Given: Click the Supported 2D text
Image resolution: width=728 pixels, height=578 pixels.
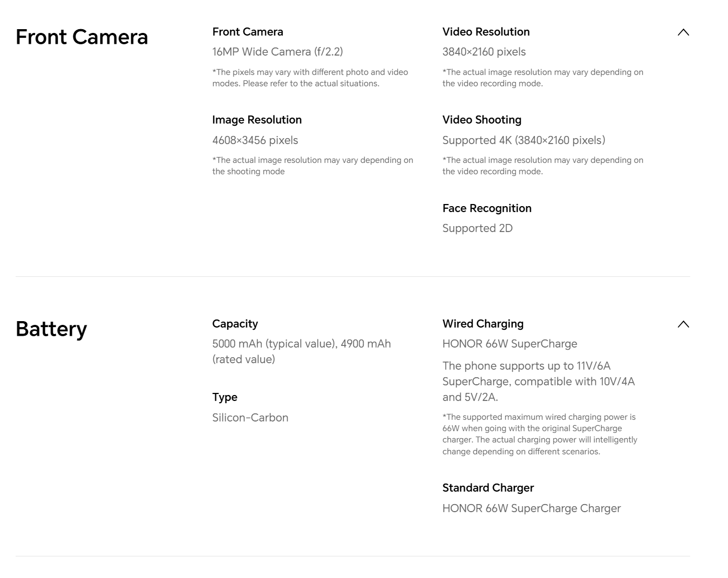Looking at the screenshot, I should click(x=477, y=228).
